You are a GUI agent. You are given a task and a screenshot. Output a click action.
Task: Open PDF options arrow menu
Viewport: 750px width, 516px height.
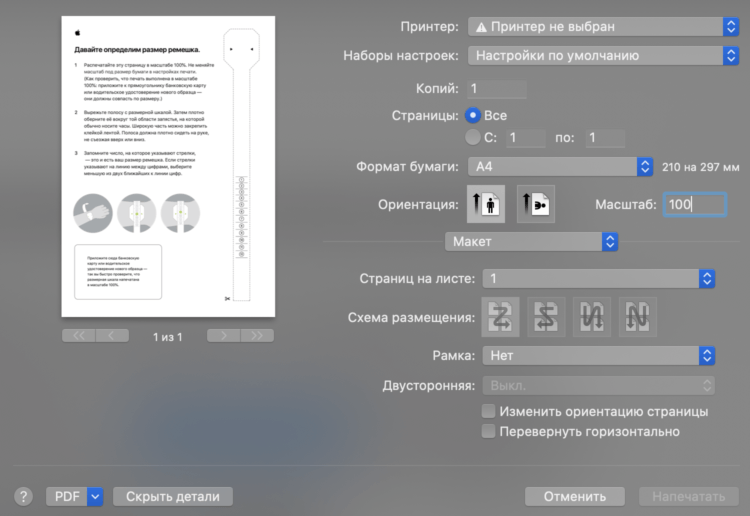95,496
